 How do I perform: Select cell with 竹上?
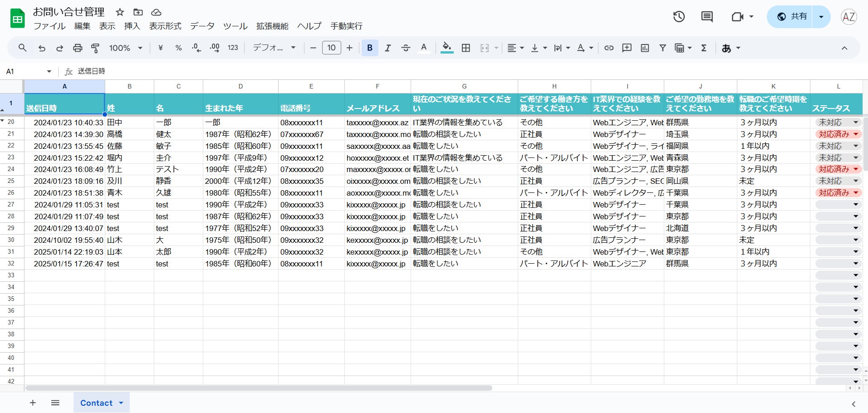click(129, 169)
